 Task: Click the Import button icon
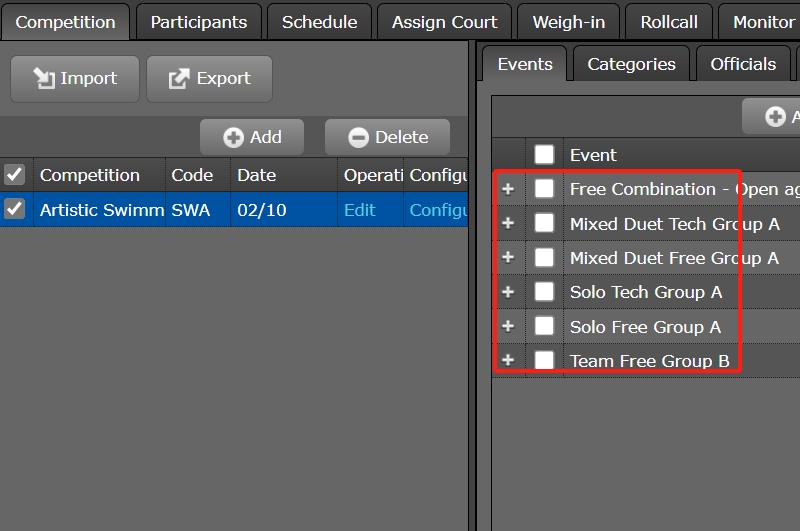(43, 79)
